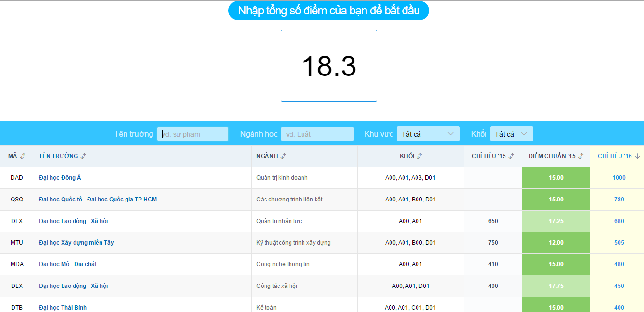Sort by NGÀNH using its arrow icon
644x312 pixels.
point(283,156)
